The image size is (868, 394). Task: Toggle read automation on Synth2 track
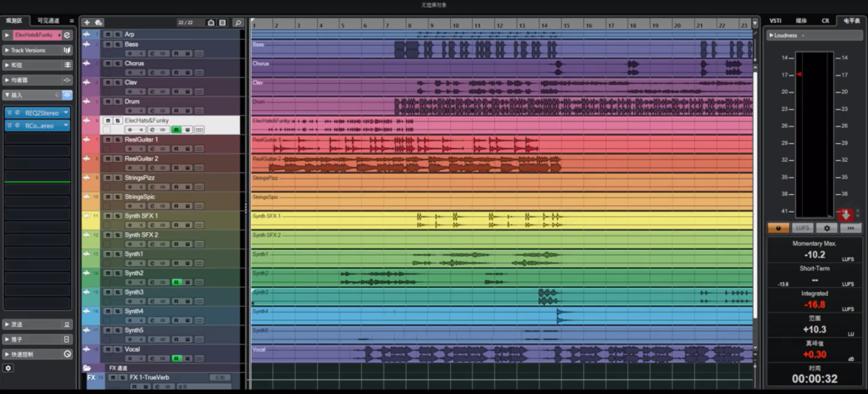point(176,282)
